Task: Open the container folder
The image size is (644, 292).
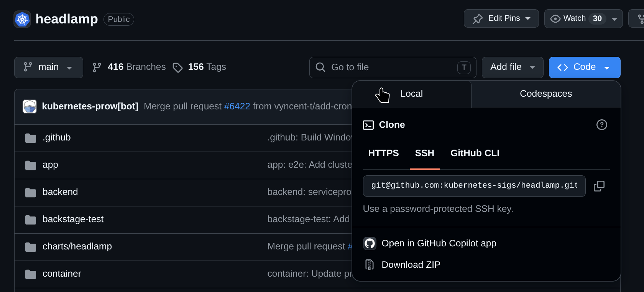Action: tap(62, 274)
